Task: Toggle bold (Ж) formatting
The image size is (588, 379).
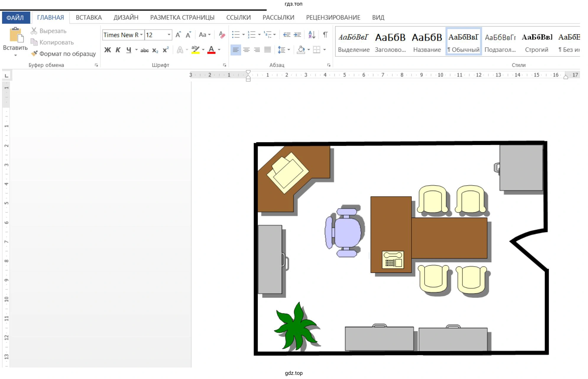Action: pos(108,50)
